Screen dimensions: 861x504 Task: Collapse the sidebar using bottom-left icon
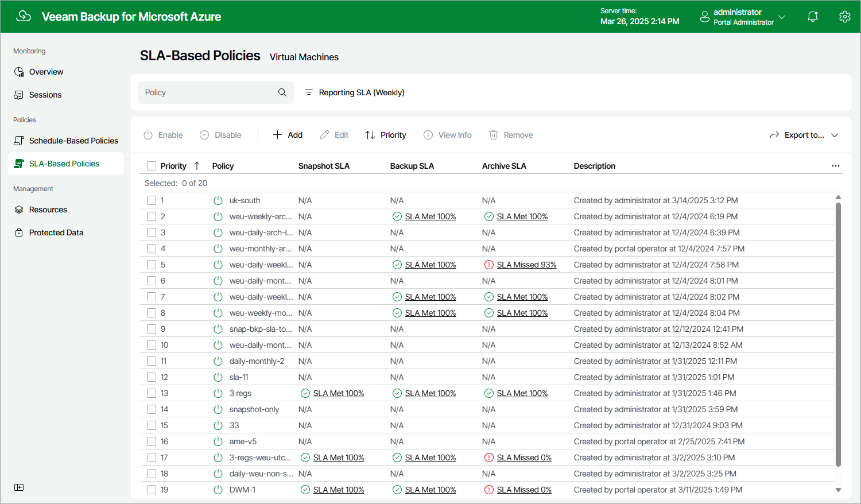click(x=19, y=487)
